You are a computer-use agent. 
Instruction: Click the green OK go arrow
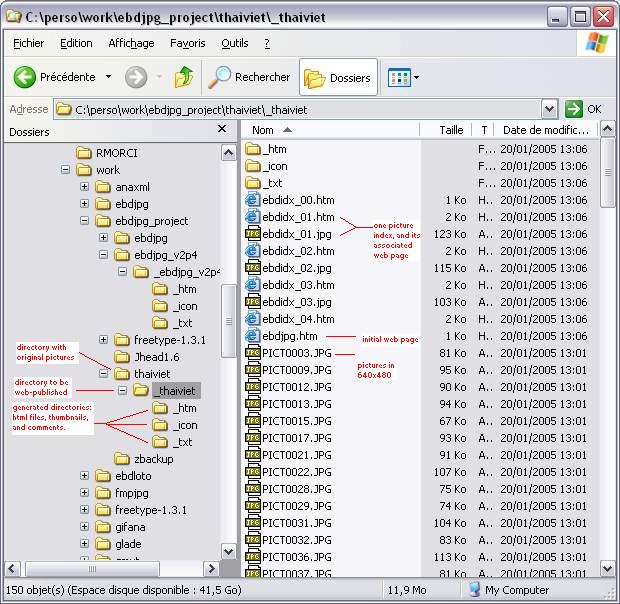click(573, 109)
